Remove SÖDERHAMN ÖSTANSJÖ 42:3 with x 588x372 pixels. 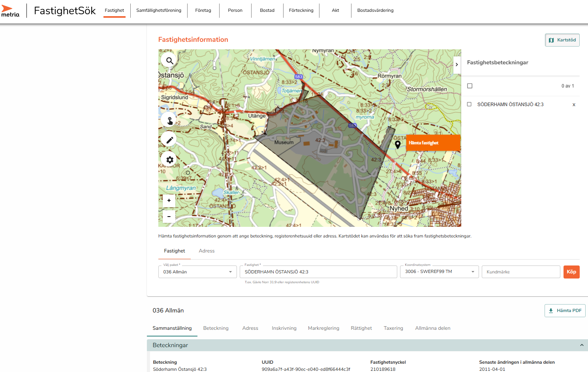574,105
